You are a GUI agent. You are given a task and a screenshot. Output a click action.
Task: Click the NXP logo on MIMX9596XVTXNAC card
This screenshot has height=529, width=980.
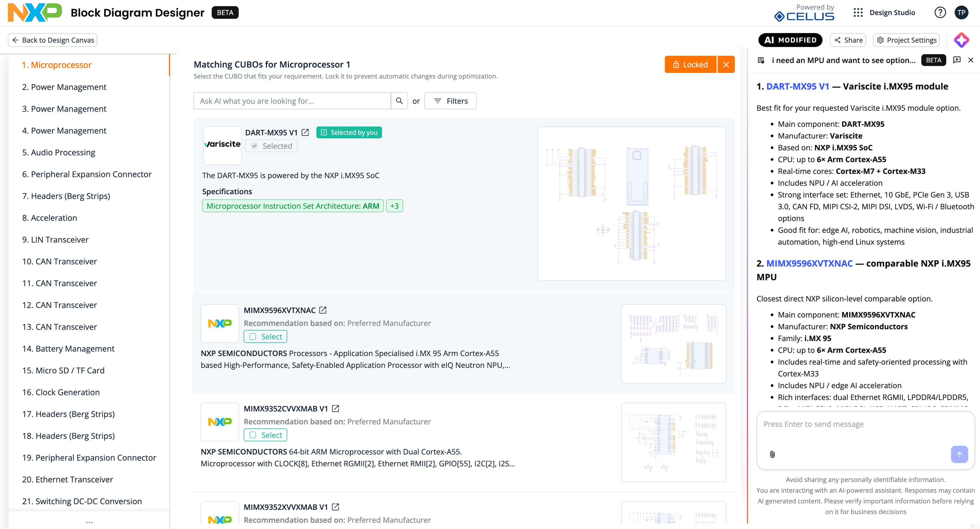coord(220,323)
